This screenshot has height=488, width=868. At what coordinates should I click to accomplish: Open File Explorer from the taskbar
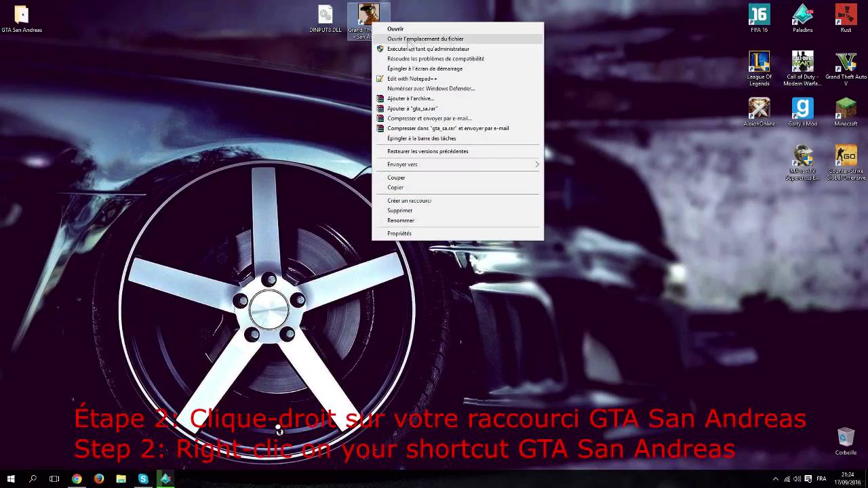pyautogui.click(x=121, y=479)
